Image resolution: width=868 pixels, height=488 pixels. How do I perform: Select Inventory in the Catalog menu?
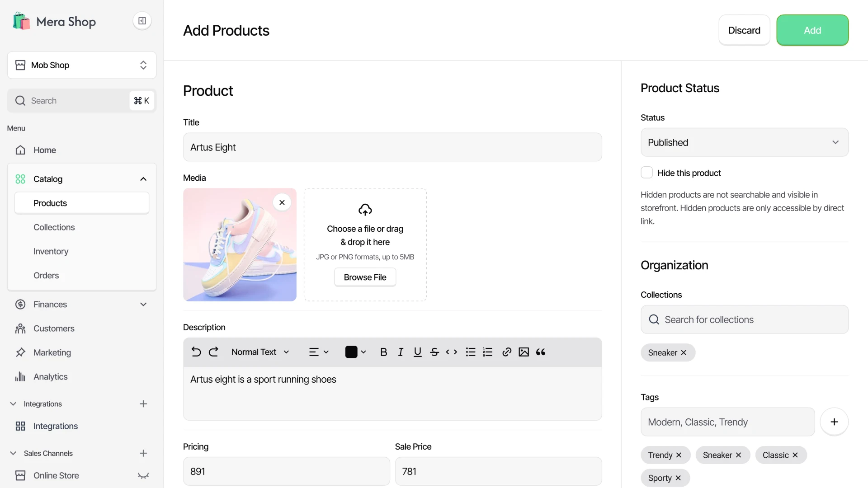point(50,251)
